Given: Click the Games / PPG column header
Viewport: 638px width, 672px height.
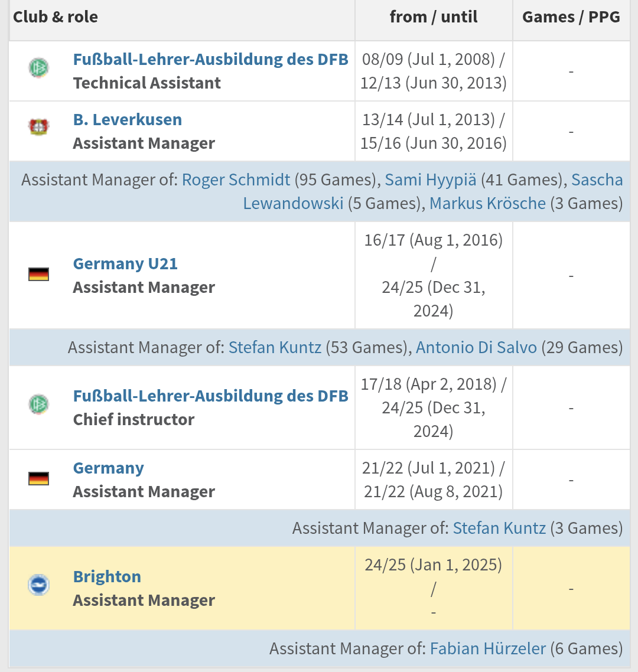Looking at the screenshot, I should pos(571,17).
